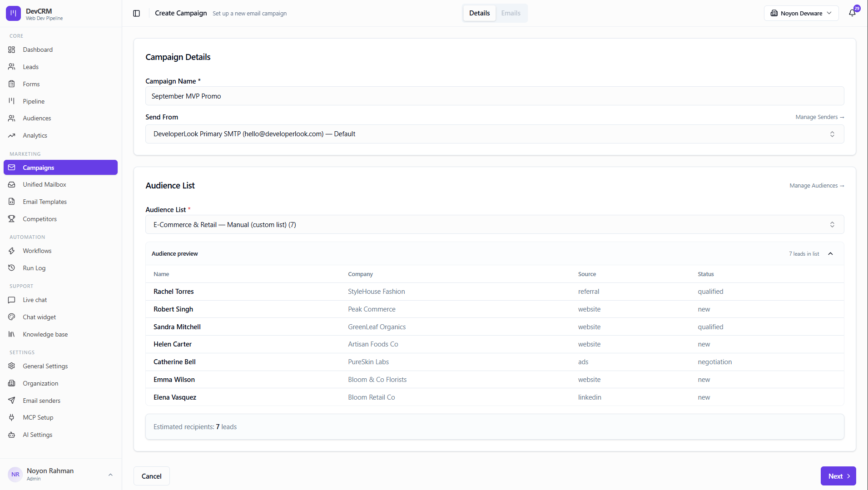Open Workflows automation

(60, 251)
